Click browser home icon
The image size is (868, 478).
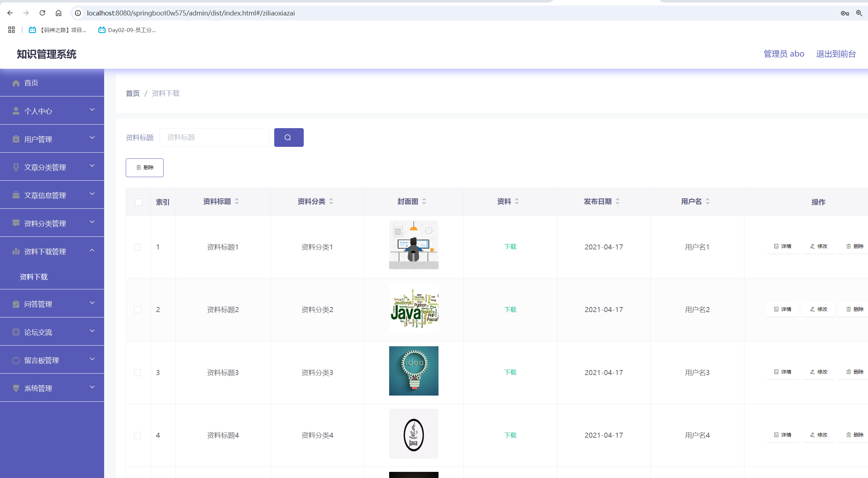[x=58, y=13]
